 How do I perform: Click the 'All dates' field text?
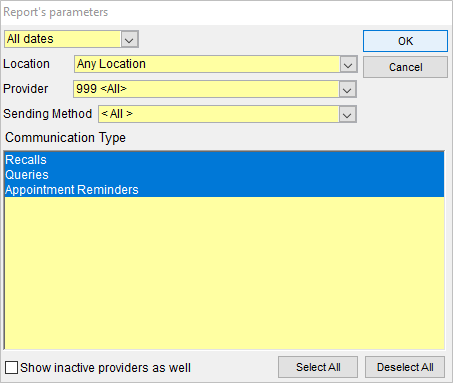pos(30,39)
